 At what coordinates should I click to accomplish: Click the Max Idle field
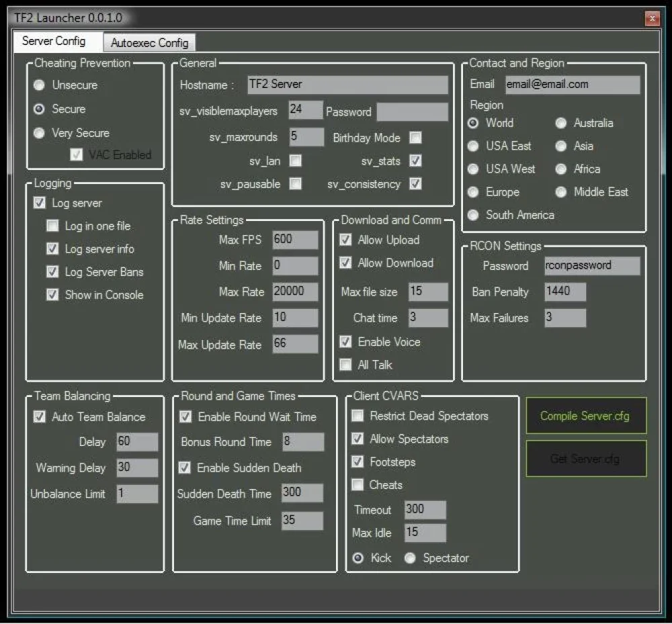point(425,533)
